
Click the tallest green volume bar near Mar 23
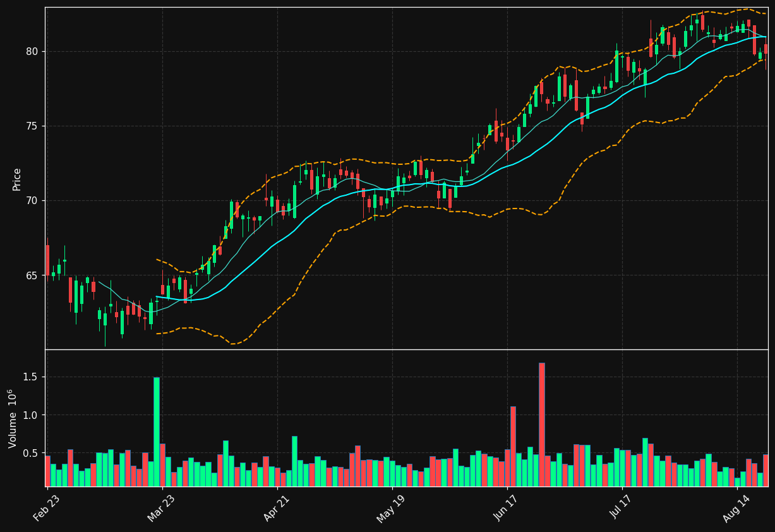pos(156,432)
